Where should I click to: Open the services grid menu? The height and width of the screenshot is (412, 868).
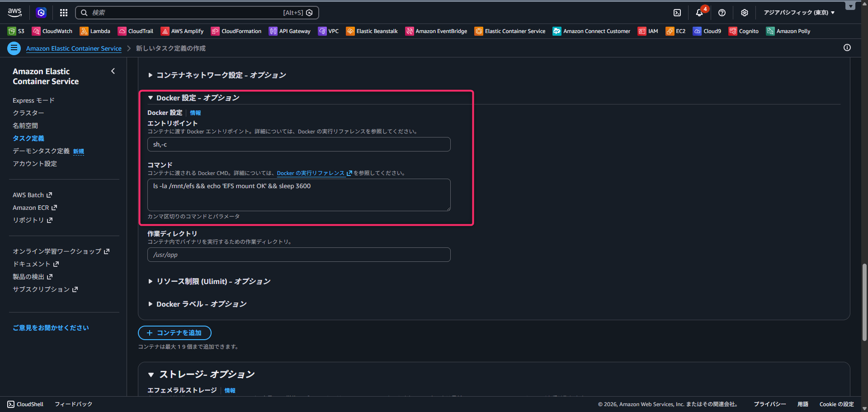click(64, 13)
